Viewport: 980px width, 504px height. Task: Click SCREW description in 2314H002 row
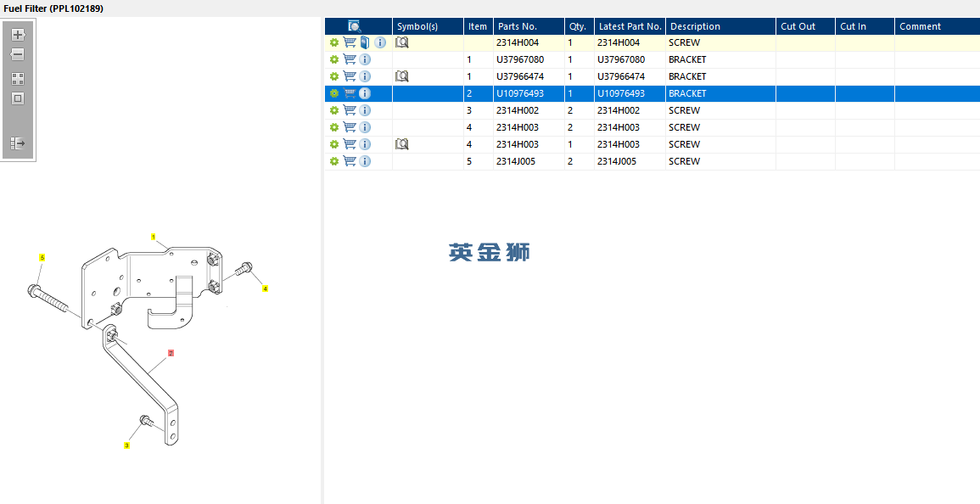(x=685, y=110)
